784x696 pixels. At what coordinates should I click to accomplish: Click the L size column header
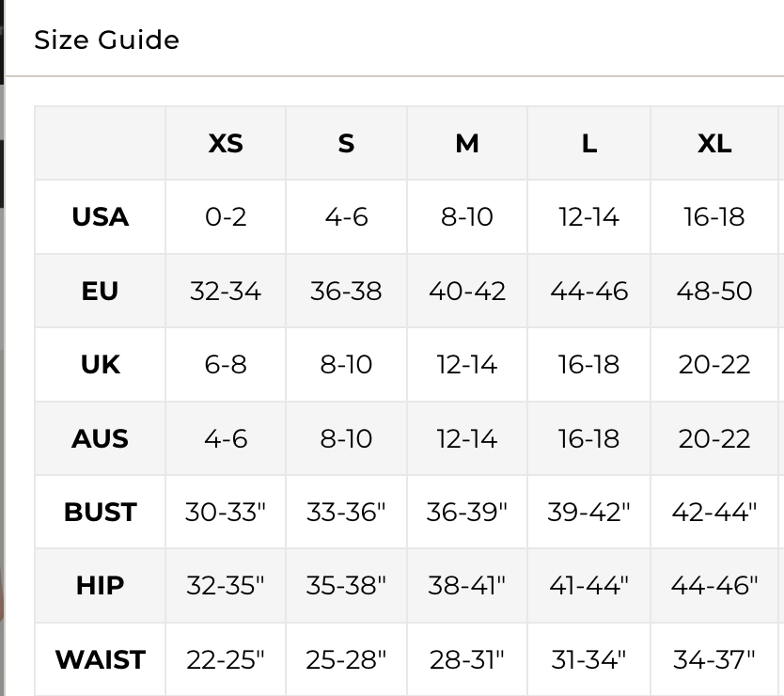588,143
